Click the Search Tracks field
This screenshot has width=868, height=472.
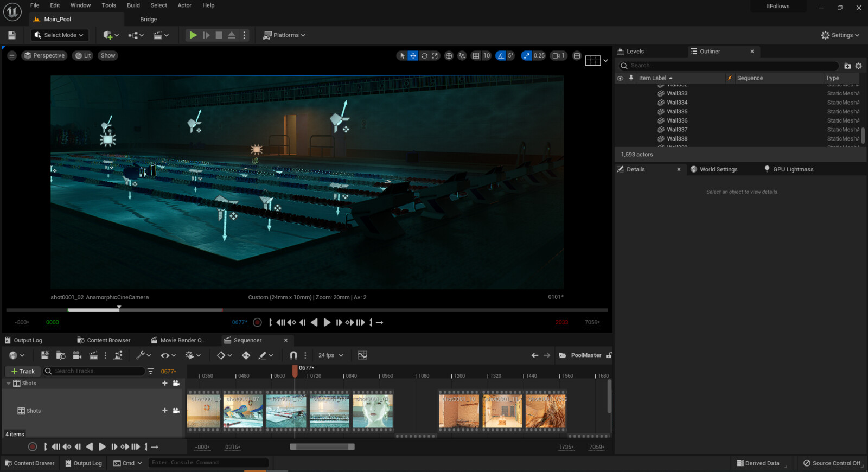93,371
